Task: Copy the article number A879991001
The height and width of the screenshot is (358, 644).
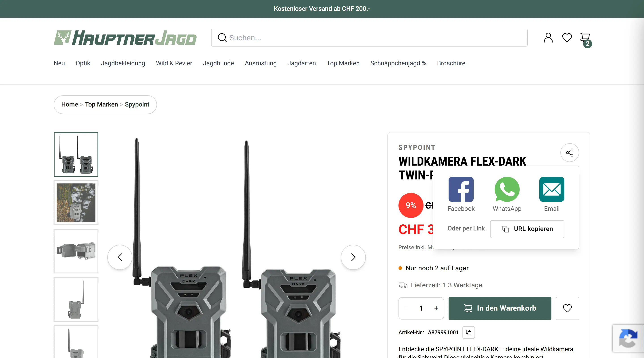Action: coord(468,332)
